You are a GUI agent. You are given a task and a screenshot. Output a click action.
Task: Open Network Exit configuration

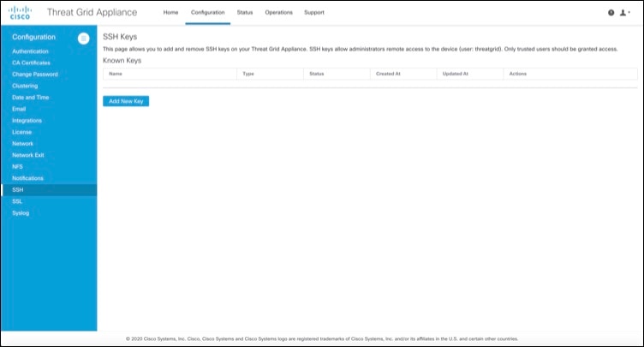coord(28,155)
